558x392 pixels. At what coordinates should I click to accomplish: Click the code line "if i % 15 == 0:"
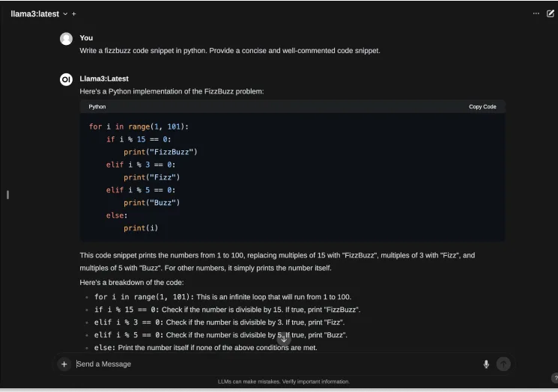pyautogui.click(x=139, y=139)
